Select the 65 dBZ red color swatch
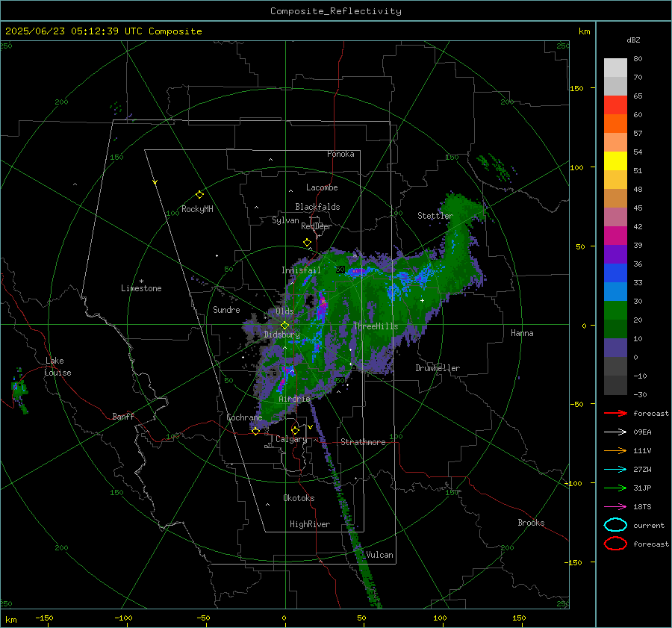This screenshot has width=672, height=628. pyautogui.click(x=615, y=105)
